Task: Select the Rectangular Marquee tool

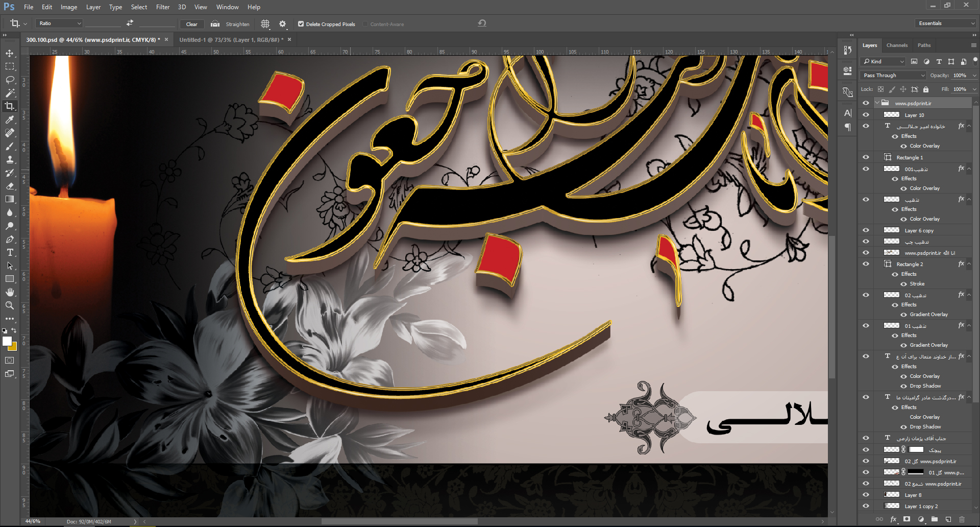Action: (10, 66)
